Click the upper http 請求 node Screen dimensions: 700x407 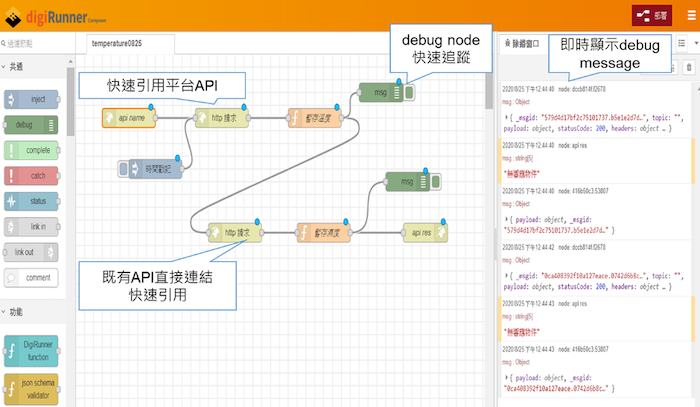tap(222, 118)
